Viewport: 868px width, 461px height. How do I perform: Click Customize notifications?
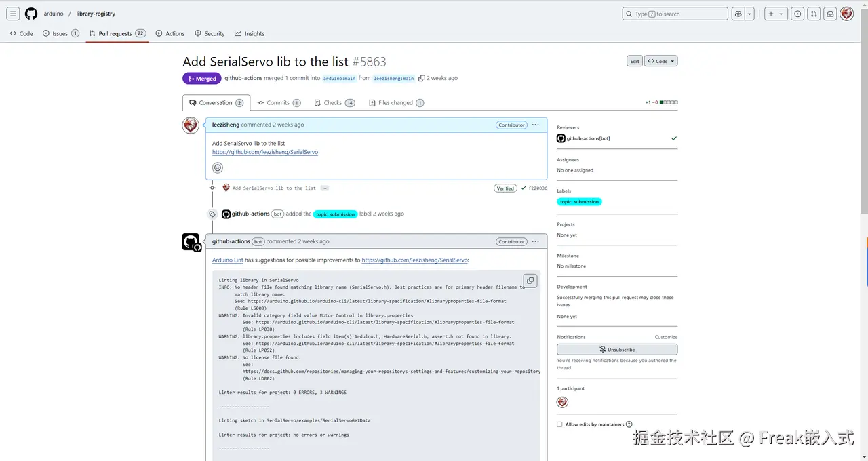click(666, 337)
